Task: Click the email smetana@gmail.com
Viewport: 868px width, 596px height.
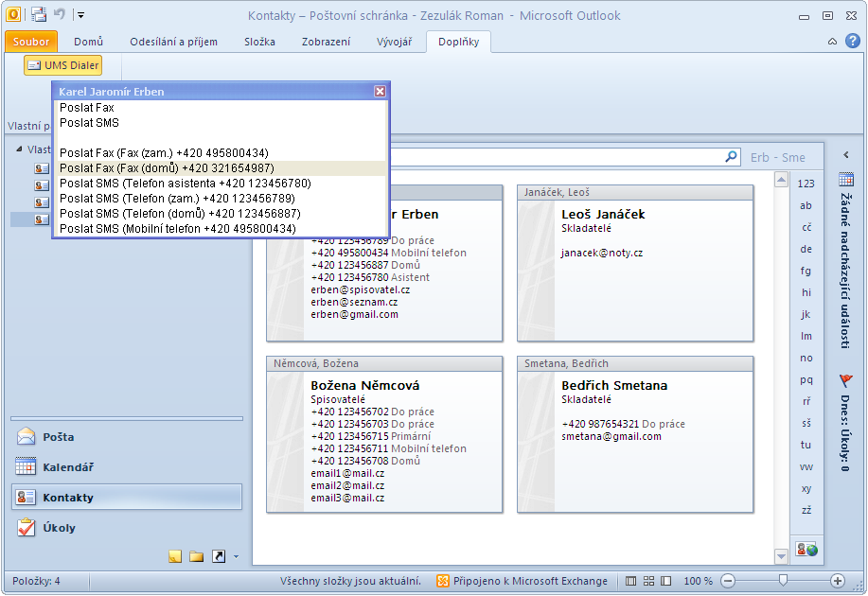Action: click(611, 436)
